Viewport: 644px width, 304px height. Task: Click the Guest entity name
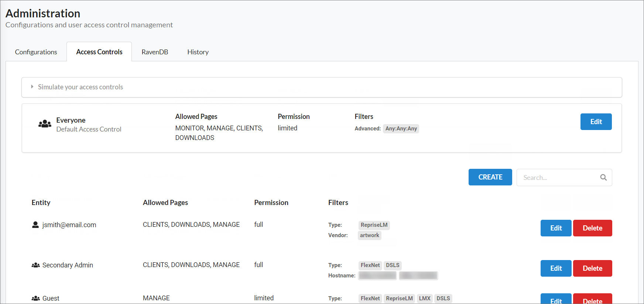pos(51,298)
